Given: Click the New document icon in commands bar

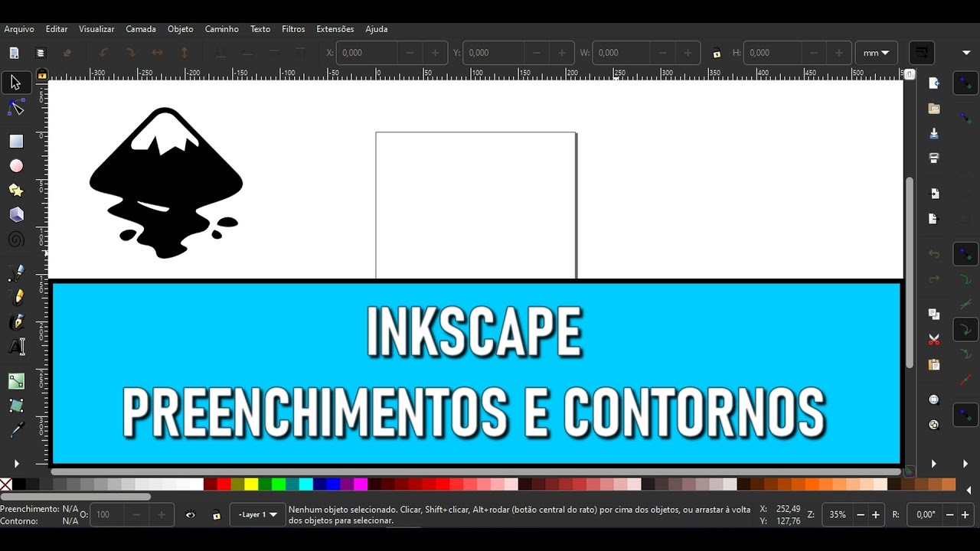Looking at the screenshot, I should click(934, 83).
